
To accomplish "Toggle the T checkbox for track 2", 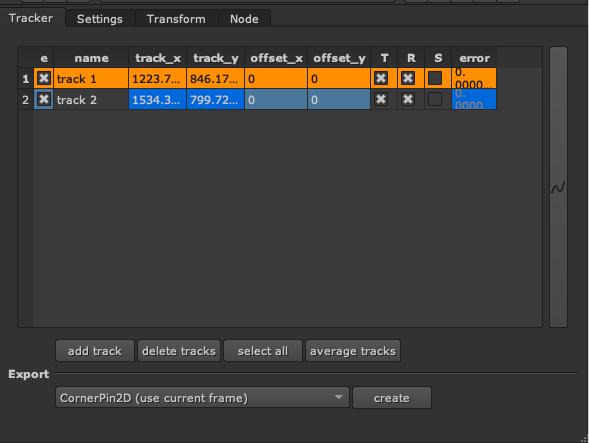I will click(381, 99).
